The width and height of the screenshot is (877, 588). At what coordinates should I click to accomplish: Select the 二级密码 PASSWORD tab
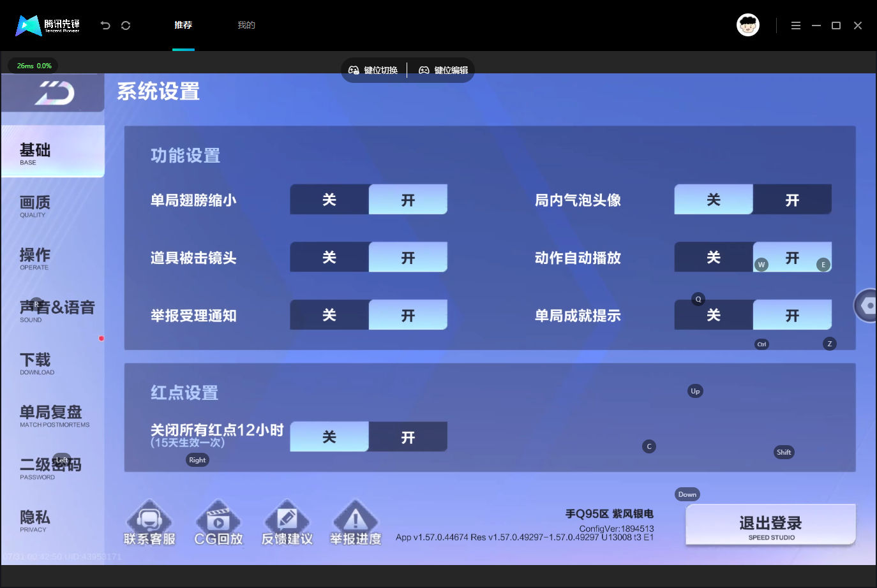click(53, 469)
